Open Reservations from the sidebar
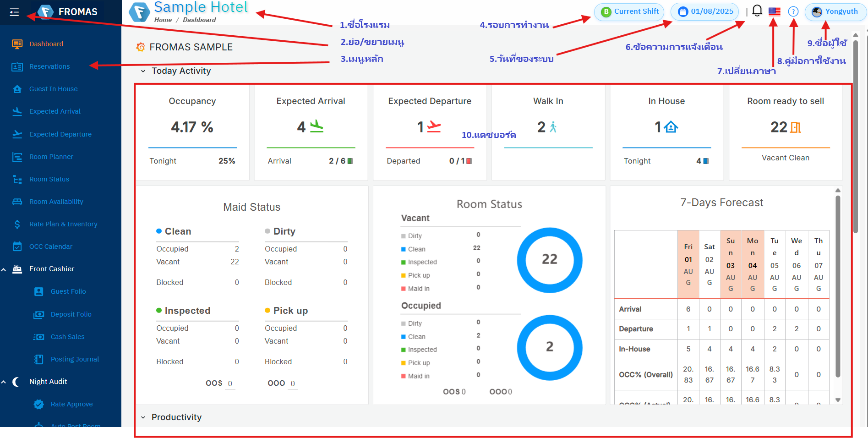The height and width of the screenshot is (438, 868). coord(49,66)
